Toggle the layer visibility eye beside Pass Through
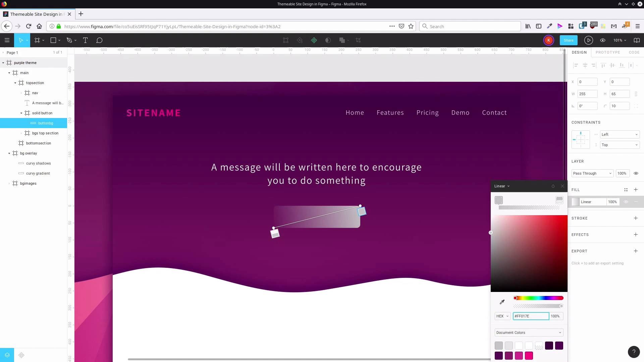This screenshot has width=644, height=362. (x=636, y=173)
